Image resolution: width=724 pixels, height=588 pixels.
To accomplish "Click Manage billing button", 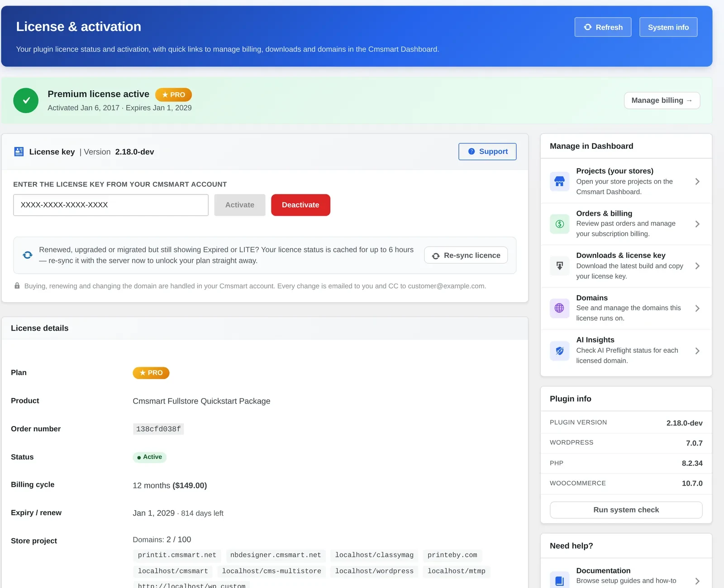I will click(662, 100).
